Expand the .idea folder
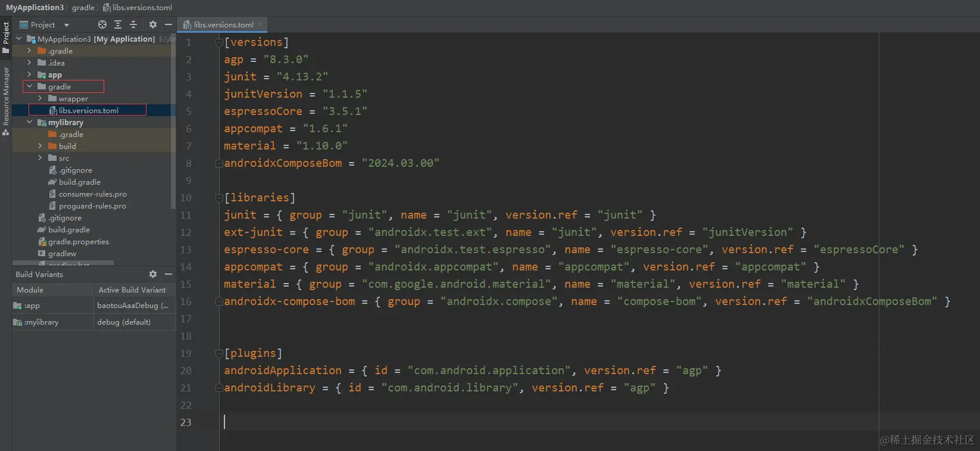980x451 pixels. 29,63
